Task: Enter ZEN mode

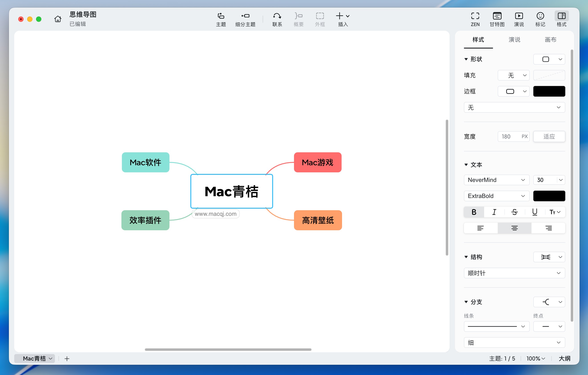Action: coord(475,19)
